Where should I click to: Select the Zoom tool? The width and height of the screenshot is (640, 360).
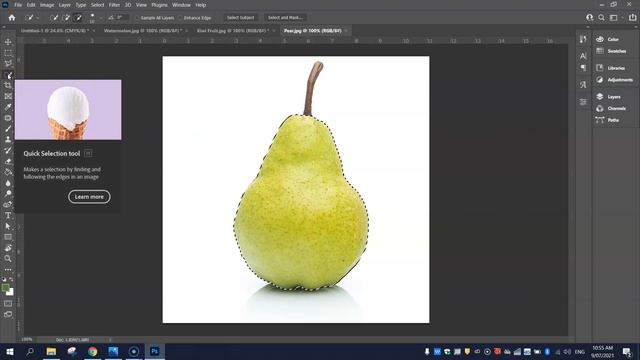click(x=8, y=258)
